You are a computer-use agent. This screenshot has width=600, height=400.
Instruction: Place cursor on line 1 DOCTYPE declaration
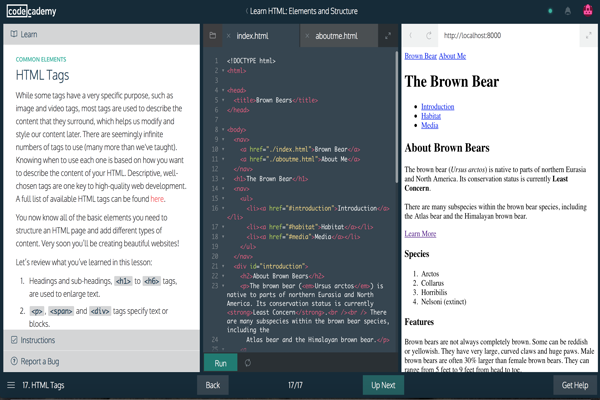tap(251, 61)
